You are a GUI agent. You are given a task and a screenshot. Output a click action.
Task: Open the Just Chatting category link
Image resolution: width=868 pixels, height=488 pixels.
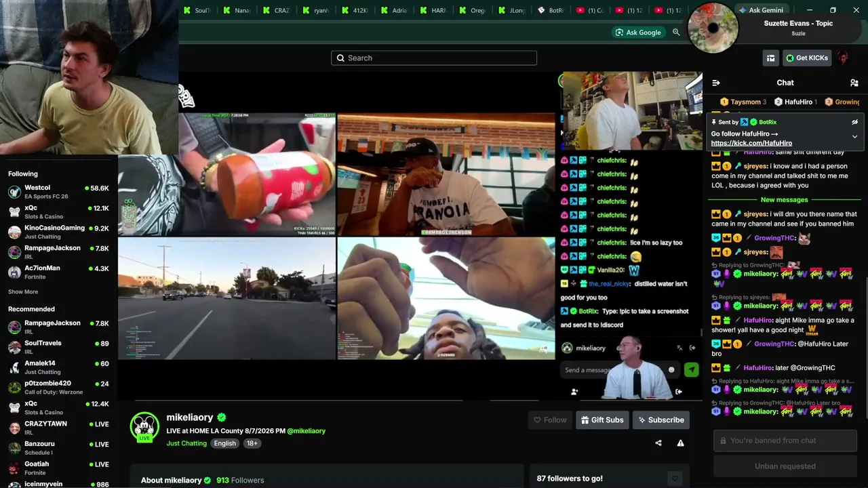click(x=186, y=443)
